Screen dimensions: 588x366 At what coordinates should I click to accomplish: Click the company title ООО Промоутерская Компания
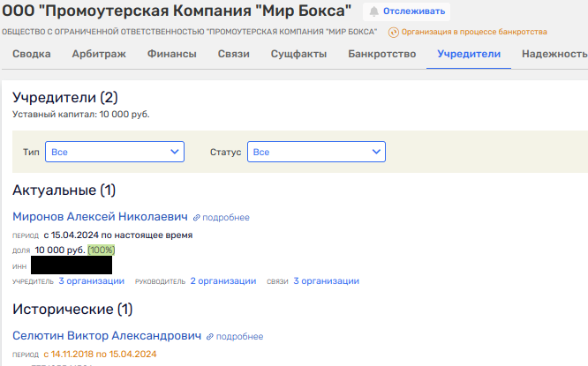pos(177,11)
